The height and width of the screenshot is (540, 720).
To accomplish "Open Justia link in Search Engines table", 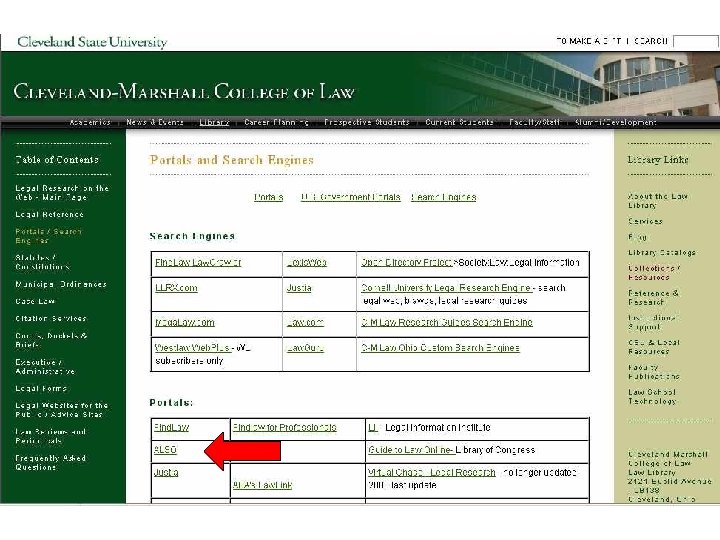I will coord(299,288).
